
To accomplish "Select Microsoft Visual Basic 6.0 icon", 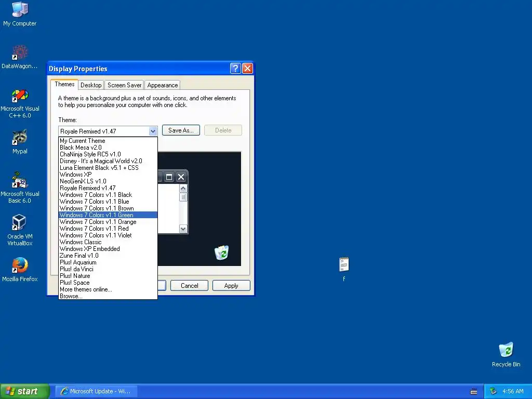I will pos(20,188).
